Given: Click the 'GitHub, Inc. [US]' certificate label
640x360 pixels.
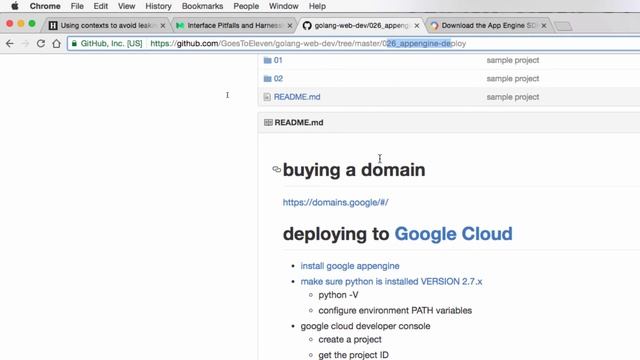Looking at the screenshot, I should 111,43.
